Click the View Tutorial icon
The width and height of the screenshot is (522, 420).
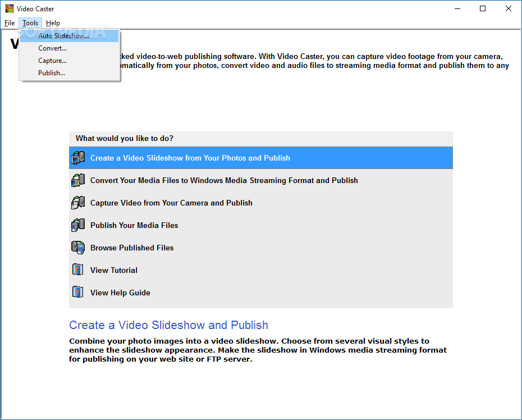[78, 270]
